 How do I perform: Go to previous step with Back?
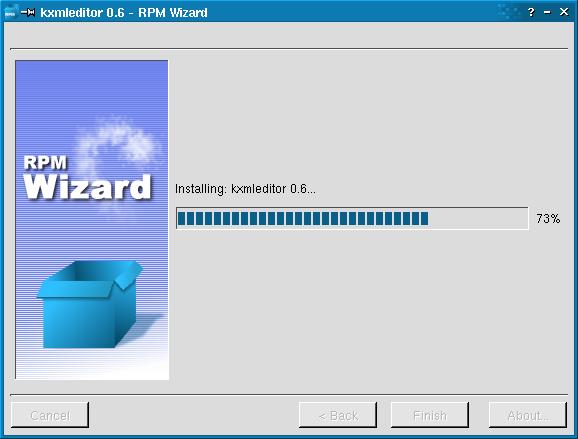click(338, 415)
